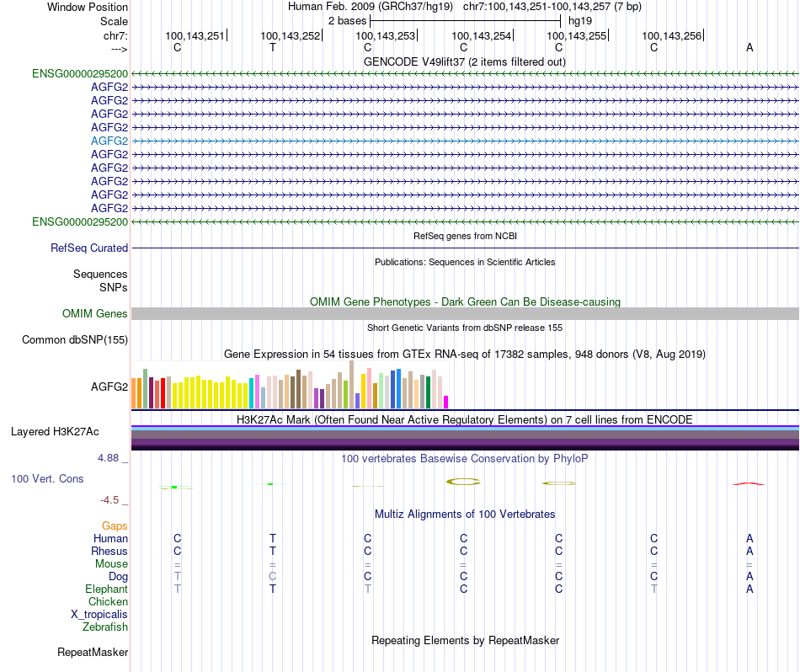Click position marker 100,143,253
The width and height of the screenshot is (800, 672).
386,35
